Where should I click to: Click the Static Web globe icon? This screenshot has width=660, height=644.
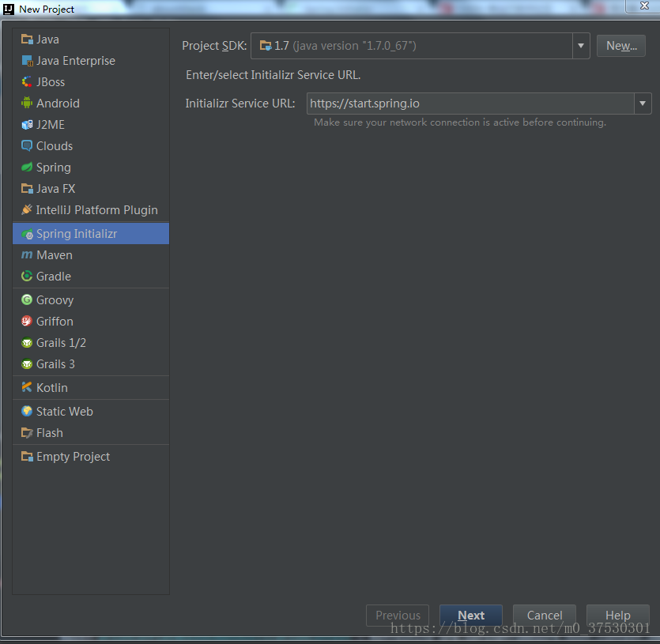(x=27, y=412)
